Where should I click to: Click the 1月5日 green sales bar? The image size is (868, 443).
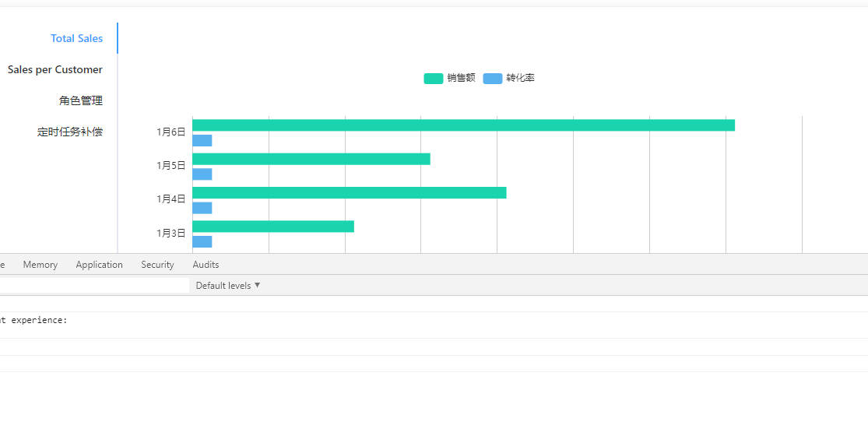click(311, 159)
